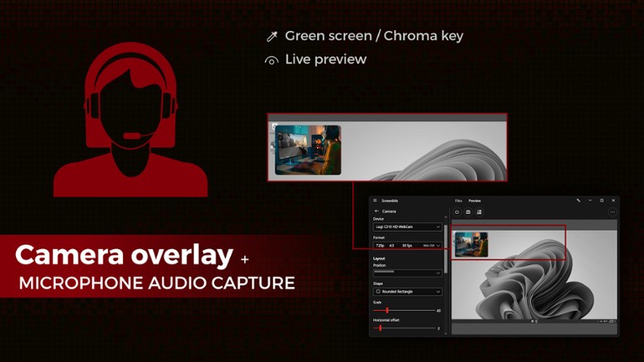Click the second round toolbar button
Viewport: 644px width, 362px height.
(468, 212)
